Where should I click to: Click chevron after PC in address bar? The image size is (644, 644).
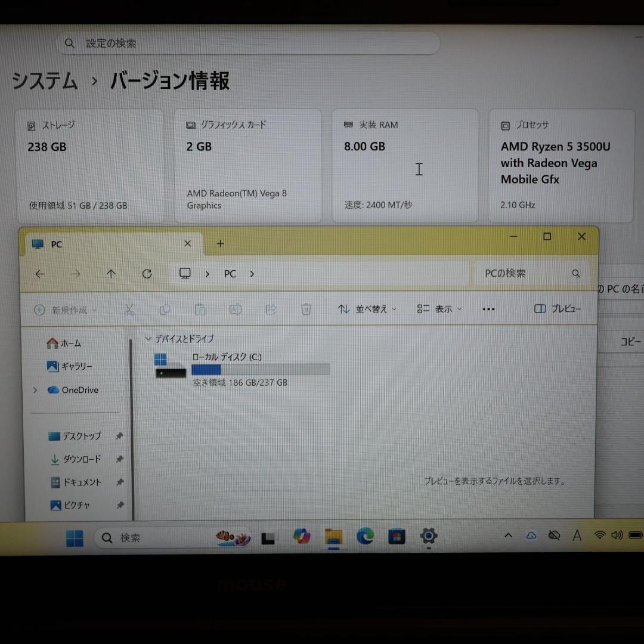click(x=252, y=274)
